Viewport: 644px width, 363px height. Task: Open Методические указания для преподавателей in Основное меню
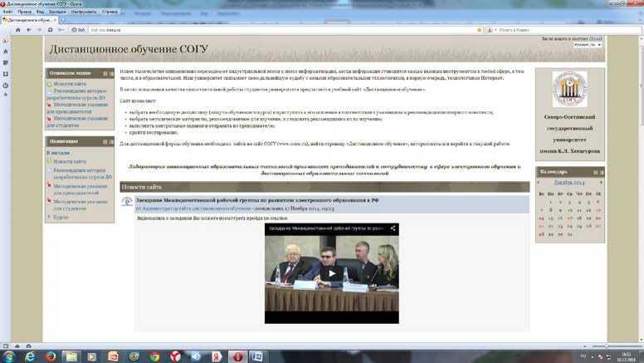click(77, 108)
